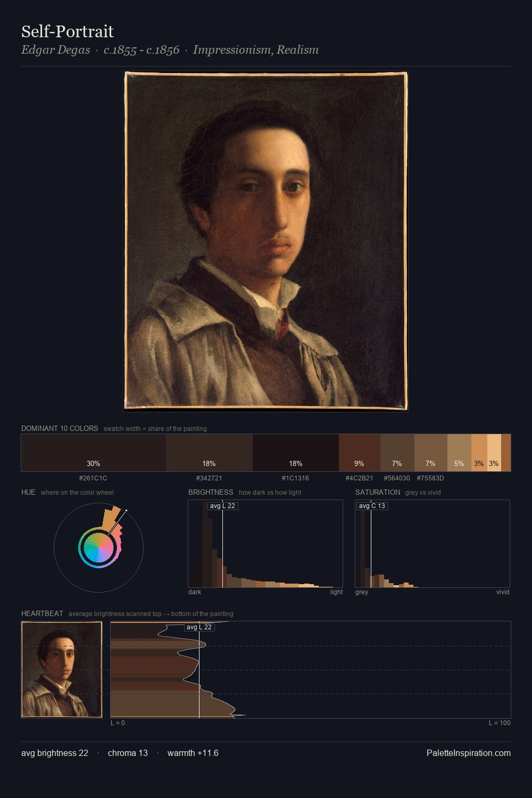Image resolution: width=532 pixels, height=798 pixels.
Task: Select the 30% swatch #261C1C
Action: (94, 453)
